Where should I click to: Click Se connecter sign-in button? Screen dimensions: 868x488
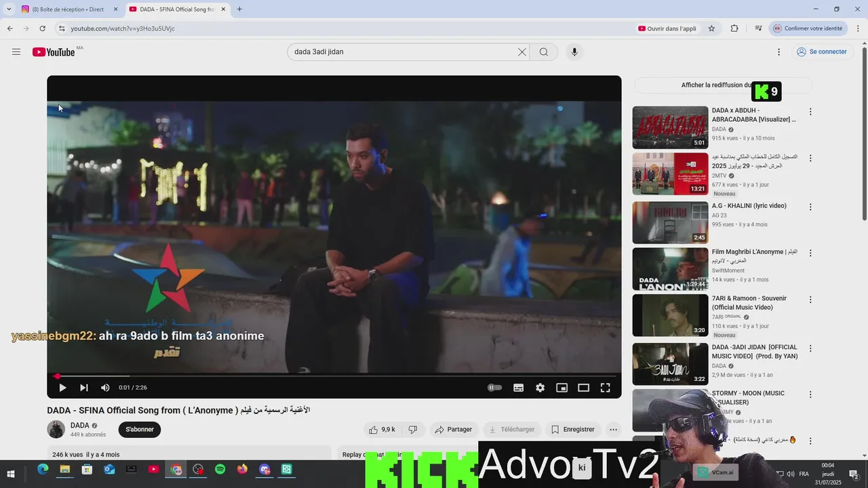pyautogui.click(x=822, y=52)
